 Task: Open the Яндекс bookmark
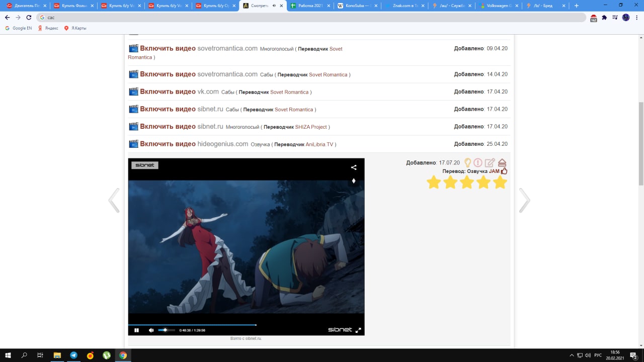[48, 28]
